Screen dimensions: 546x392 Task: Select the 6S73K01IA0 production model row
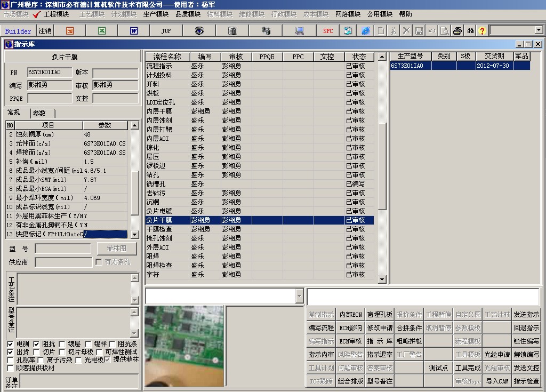pos(460,66)
